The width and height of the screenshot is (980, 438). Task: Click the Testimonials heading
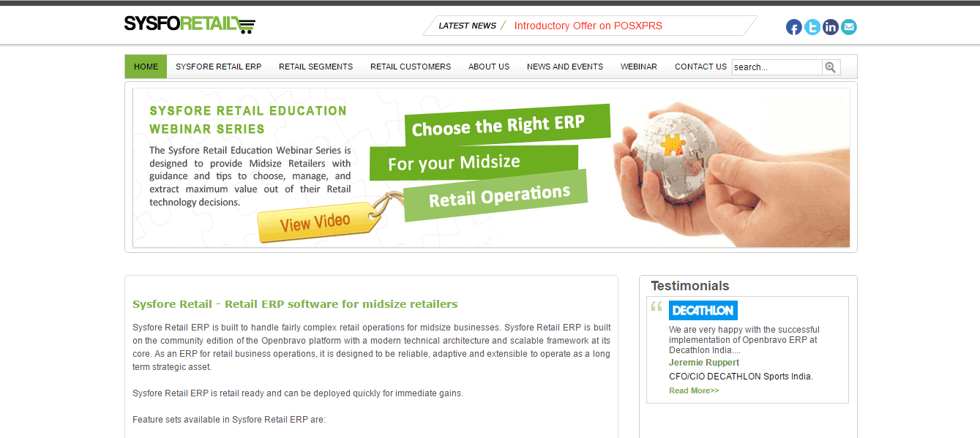point(690,286)
